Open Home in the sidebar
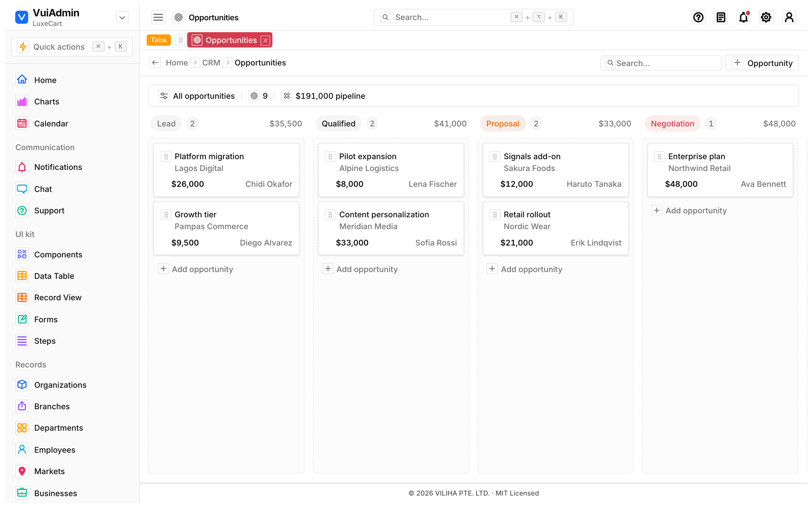The height and width of the screenshot is (508, 812). coord(72,80)
